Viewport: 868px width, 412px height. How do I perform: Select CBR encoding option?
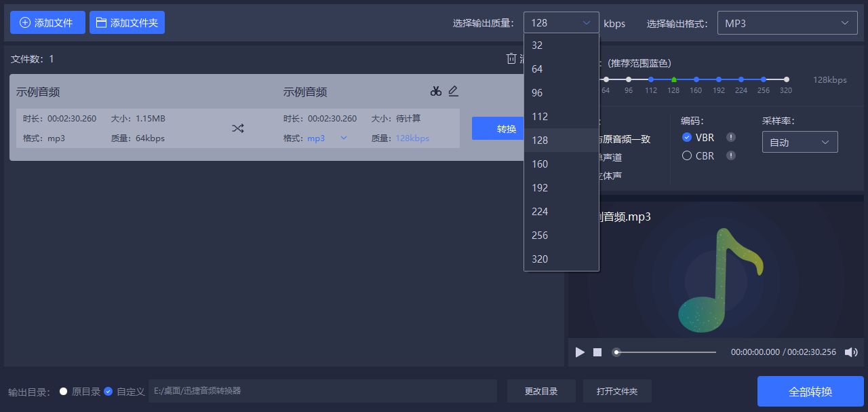[x=687, y=155]
